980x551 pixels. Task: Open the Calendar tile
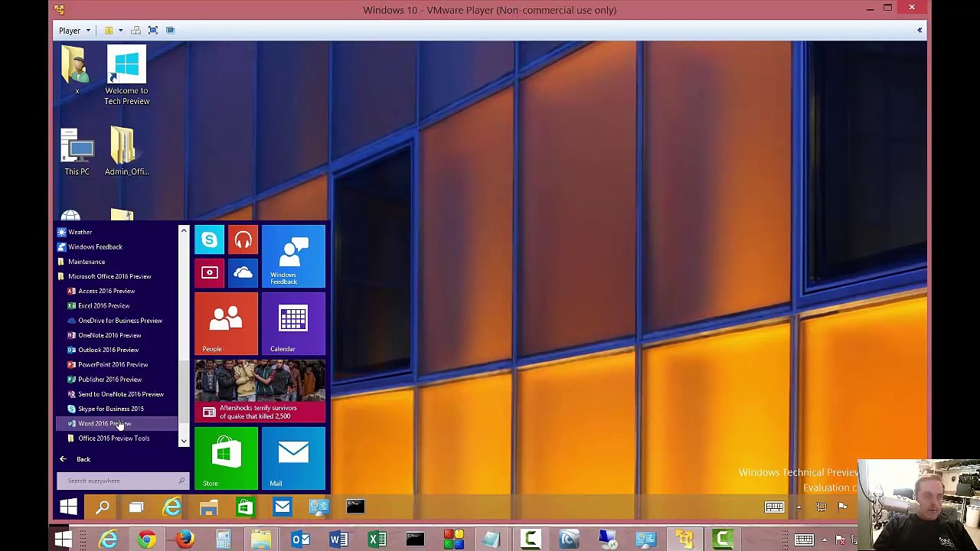[x=293, y=324]
